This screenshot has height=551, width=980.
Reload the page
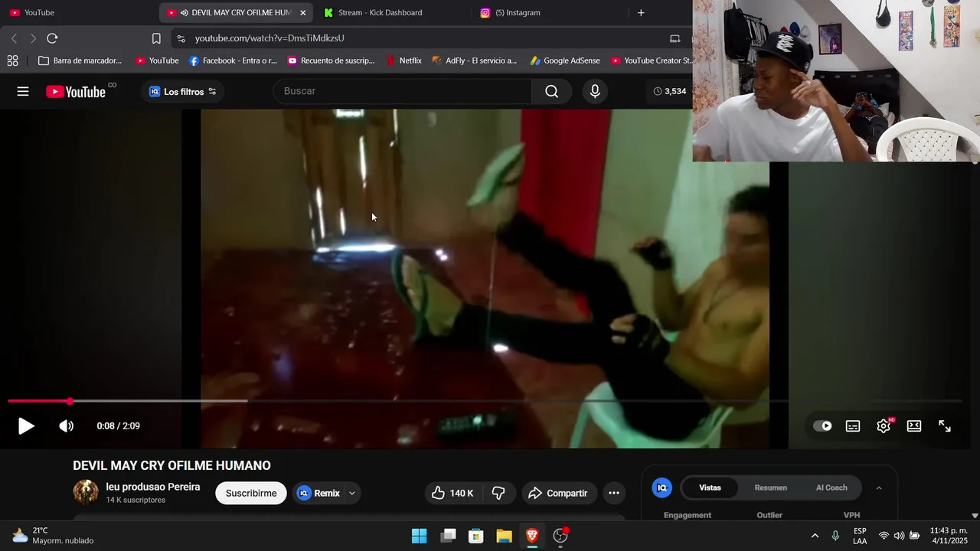pos(52,38)
